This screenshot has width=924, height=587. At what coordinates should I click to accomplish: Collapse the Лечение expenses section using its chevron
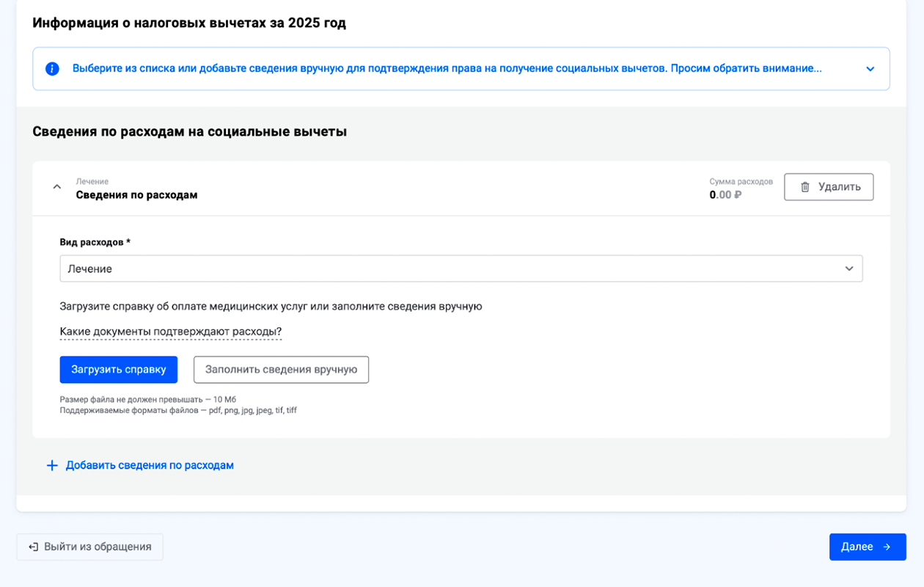pos(57,187)
